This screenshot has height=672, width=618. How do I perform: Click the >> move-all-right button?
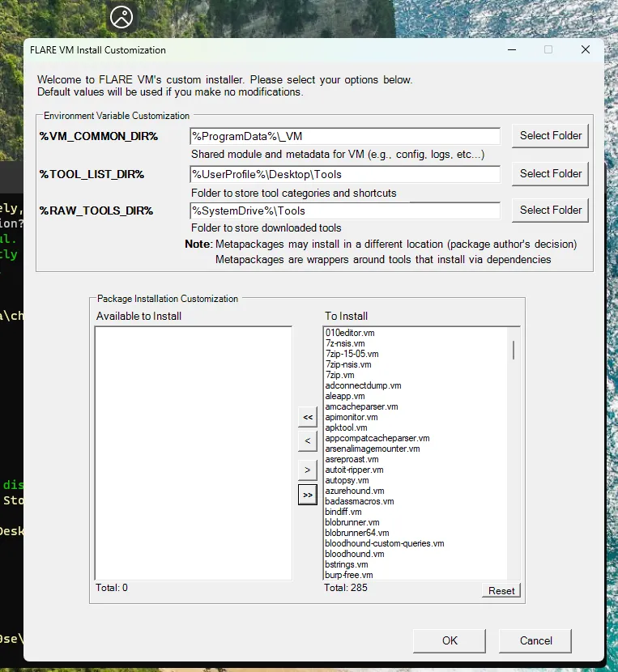tap(308, 495)
